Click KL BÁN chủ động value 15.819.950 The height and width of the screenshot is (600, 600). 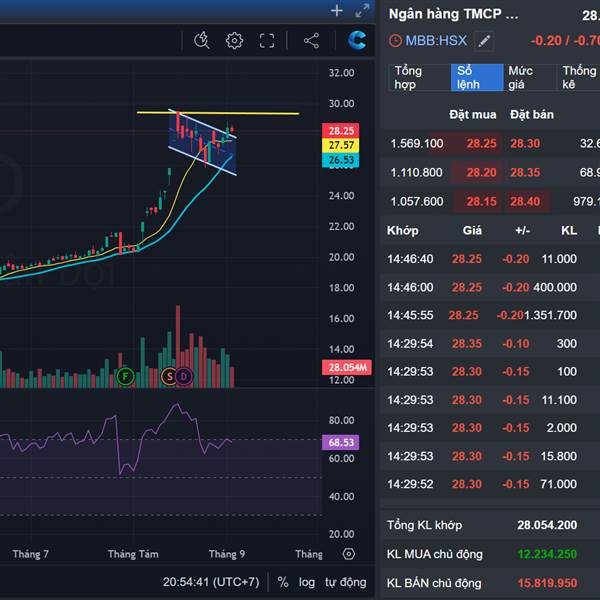547,583
